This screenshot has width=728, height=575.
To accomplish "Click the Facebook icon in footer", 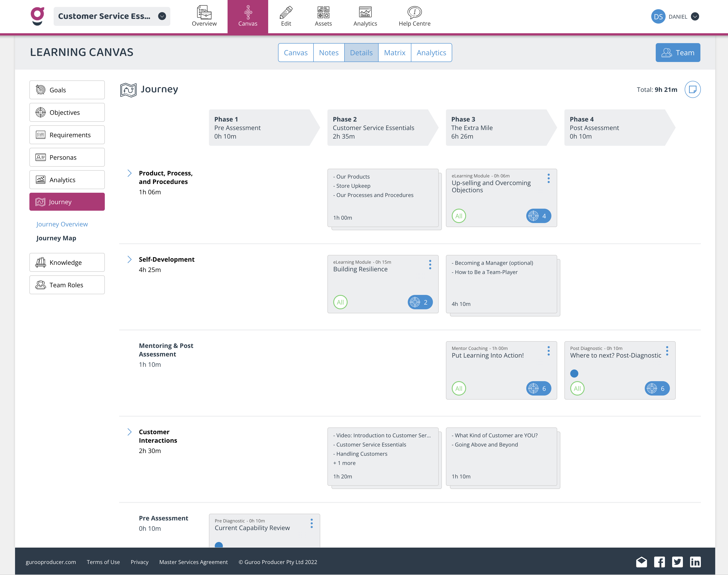I will (x=659, y=562).
